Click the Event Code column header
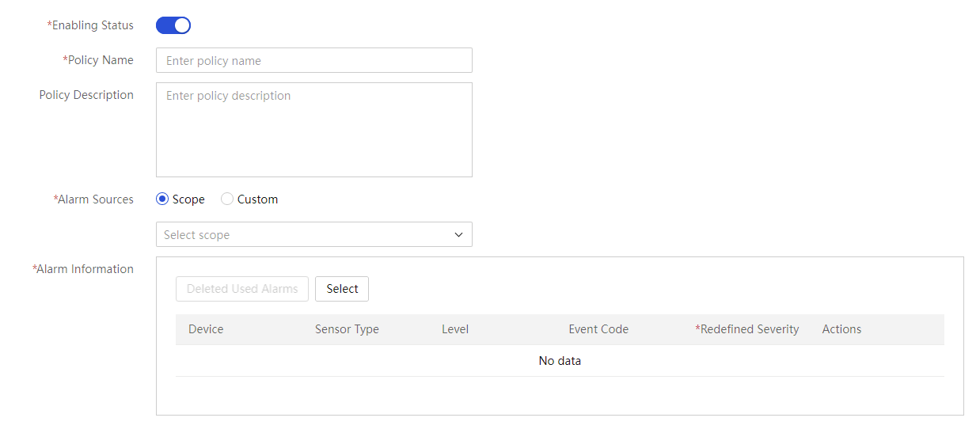 point(598,329)
